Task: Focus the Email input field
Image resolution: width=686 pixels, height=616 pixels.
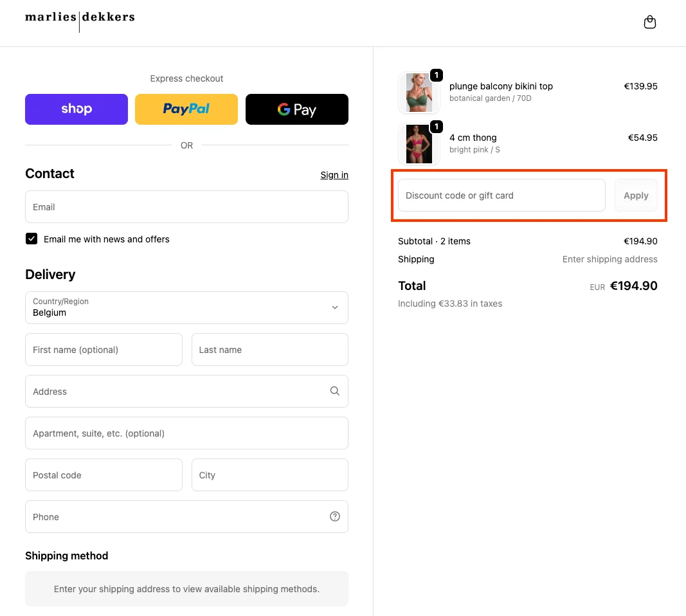Action: click(187, 207)
